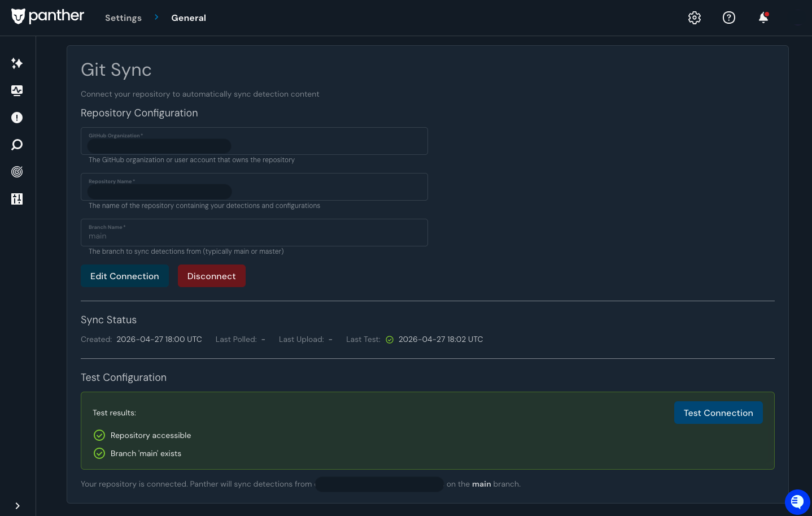
Task: Click the "Branch 'main' exists" check icon
Action: [x=99, y=453]
